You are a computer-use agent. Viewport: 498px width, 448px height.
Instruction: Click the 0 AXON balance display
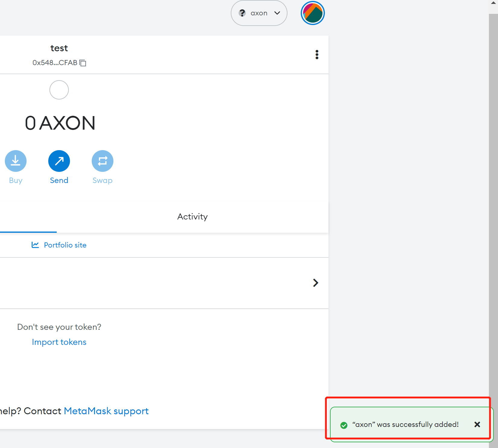(60, 123)
